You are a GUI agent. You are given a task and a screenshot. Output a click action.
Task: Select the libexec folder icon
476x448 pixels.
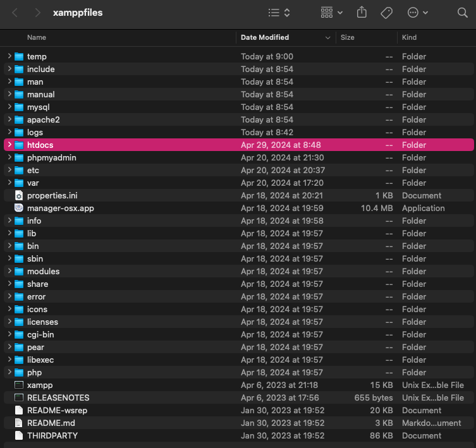pos(19,360)
